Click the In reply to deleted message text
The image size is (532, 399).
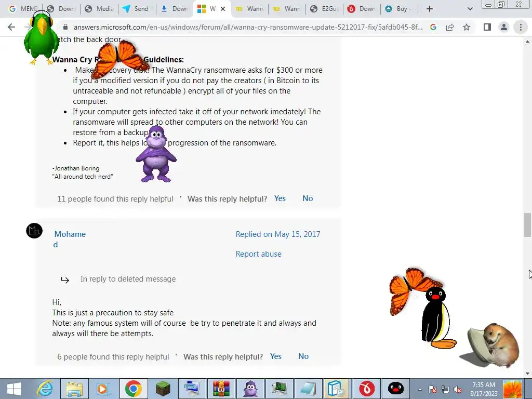click(128, 279)
